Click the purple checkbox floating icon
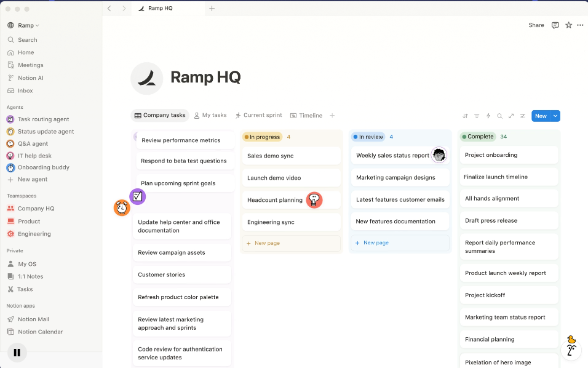Image resolution: width=588 pixels, height=368 pixels. coord(138,196)
